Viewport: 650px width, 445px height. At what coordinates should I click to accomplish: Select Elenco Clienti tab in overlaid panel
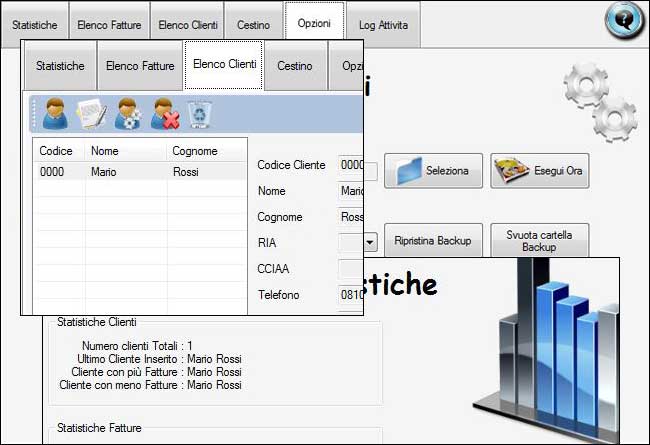tap(224, 65)
